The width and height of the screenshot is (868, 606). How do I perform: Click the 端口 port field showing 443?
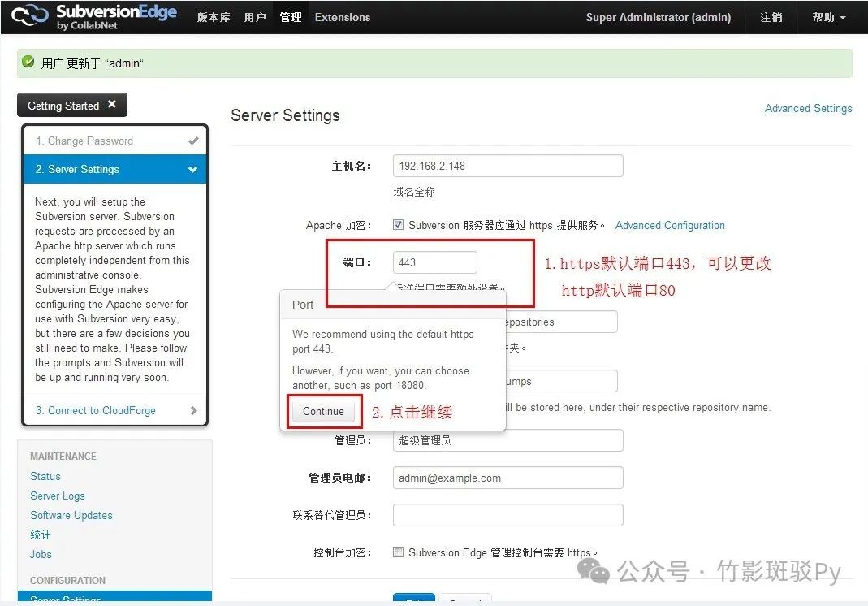pyautogui.click(x=434, y=262)
